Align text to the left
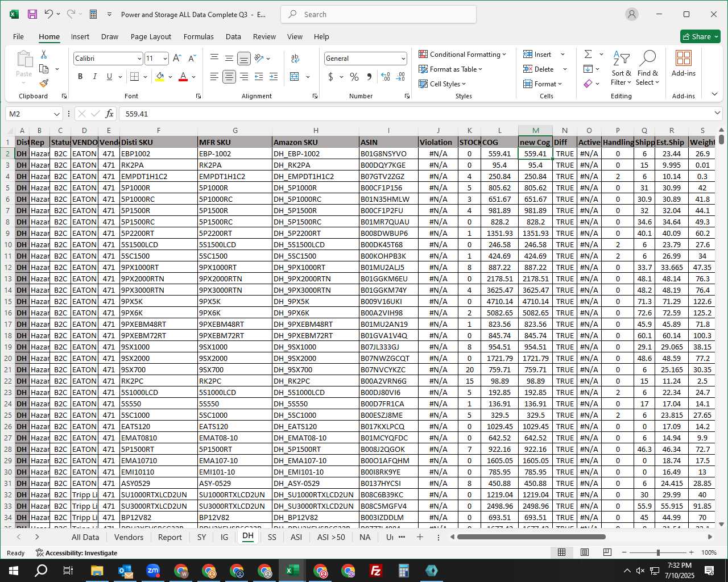728x582 pixels. (214, 76)
